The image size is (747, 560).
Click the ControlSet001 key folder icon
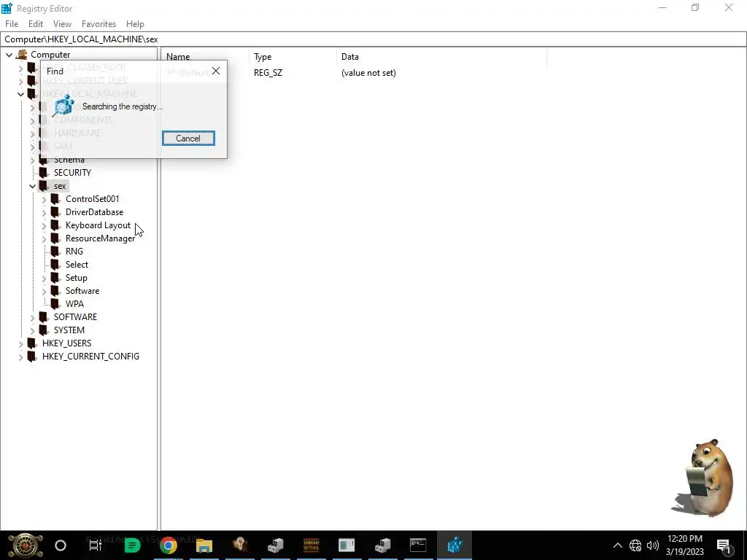55,198
